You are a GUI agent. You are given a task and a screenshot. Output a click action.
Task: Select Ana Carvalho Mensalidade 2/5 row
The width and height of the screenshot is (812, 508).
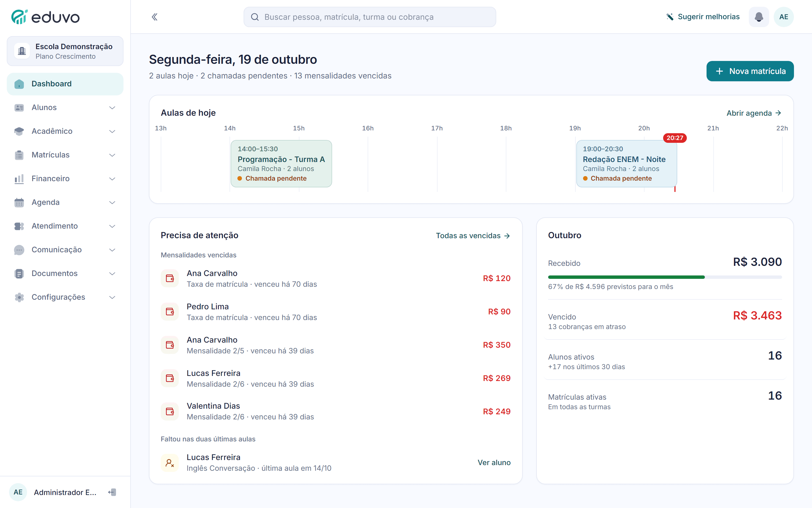[x=336, y=345]
